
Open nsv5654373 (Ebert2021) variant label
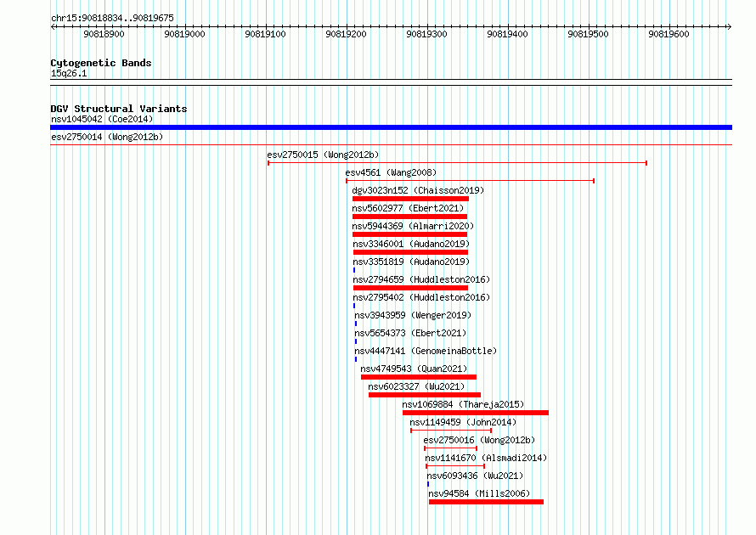click(x=410, y=333)
